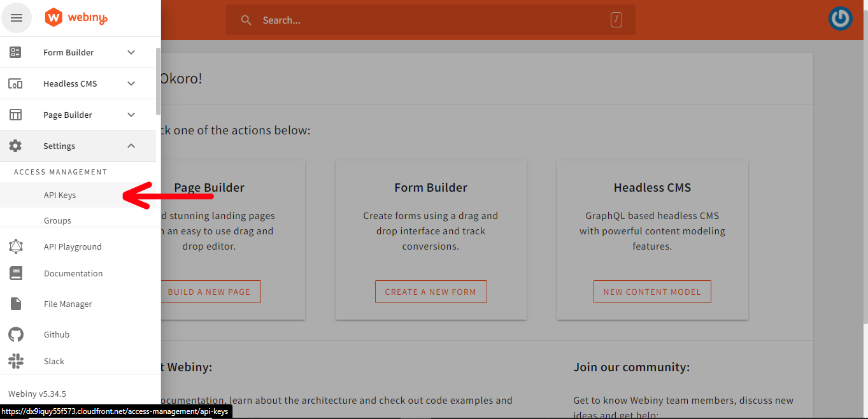Click the hamburger menu icon
This screenshot has height=419, width=868.
17,18
